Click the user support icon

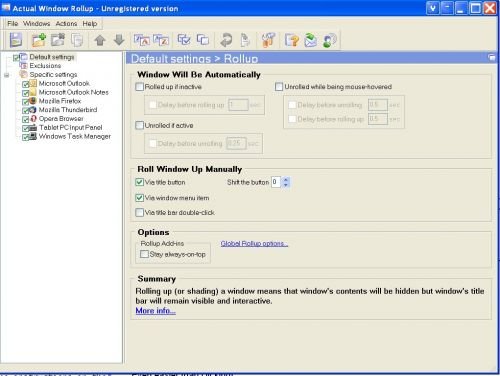pos(330,40)
